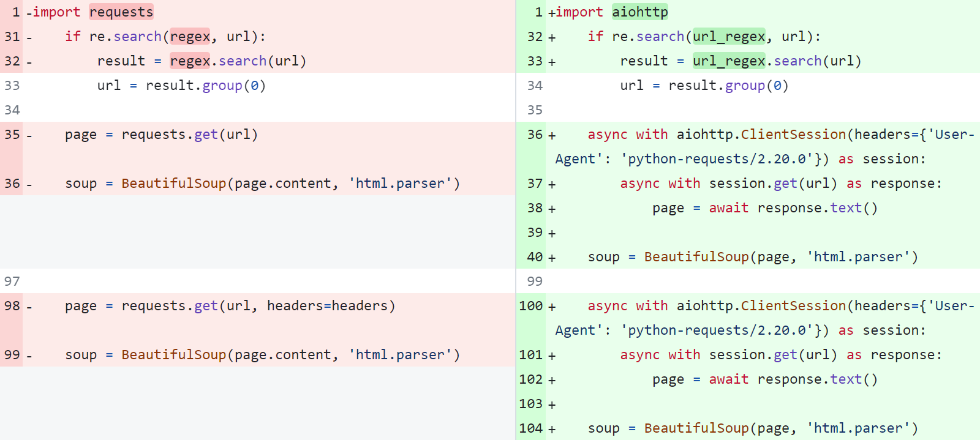
Task: Select line number 32 in the right pane
Action: click(x=535, y=37)
